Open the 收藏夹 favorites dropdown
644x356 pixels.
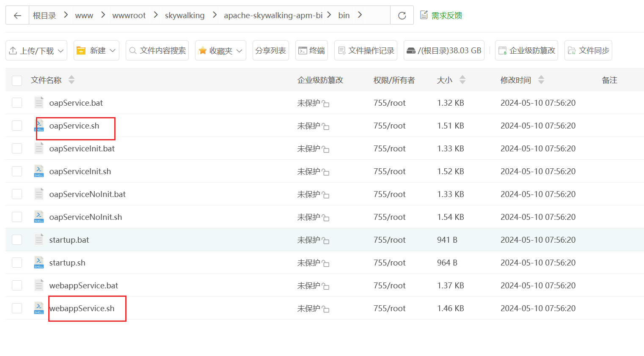pyautogui.click(x=220, y=50)
